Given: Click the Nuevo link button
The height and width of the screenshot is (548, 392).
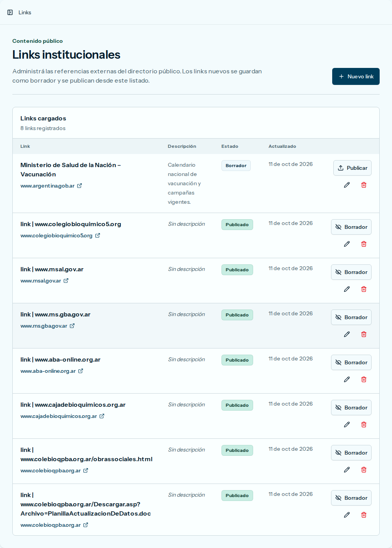Looking at the screenshot, I should pos(356,76).
